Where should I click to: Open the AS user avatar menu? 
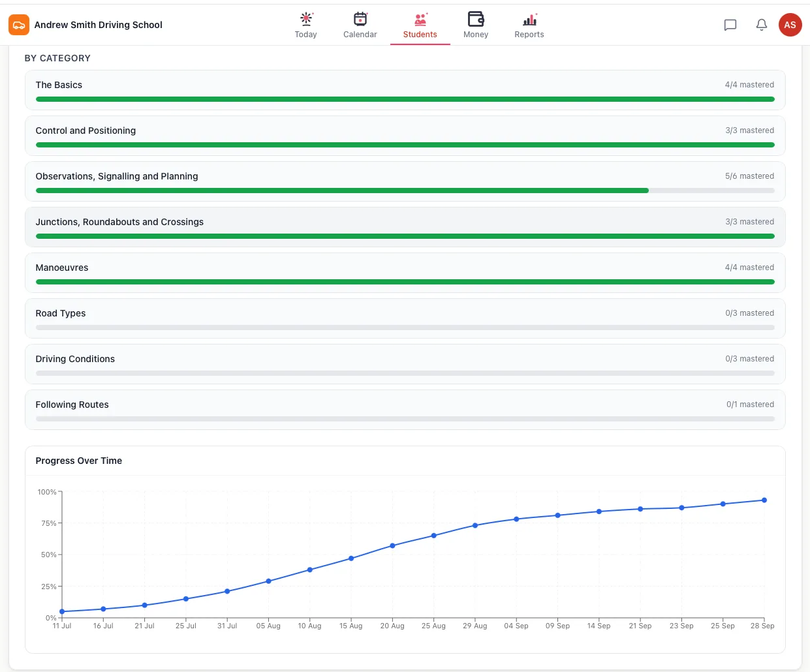pyautogui.click(x=790, y=25)
